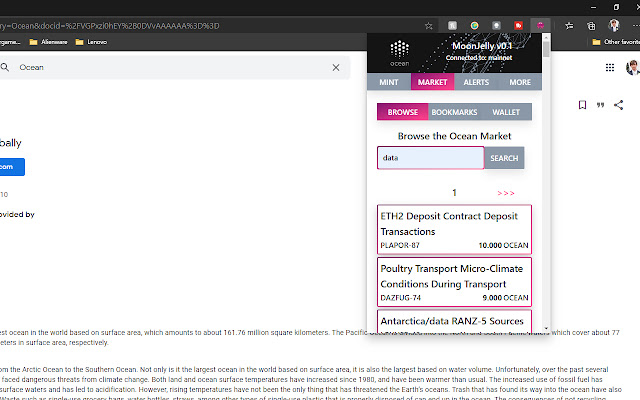
Task: Click the globe extension icon
Action: (x=474, y=25)
